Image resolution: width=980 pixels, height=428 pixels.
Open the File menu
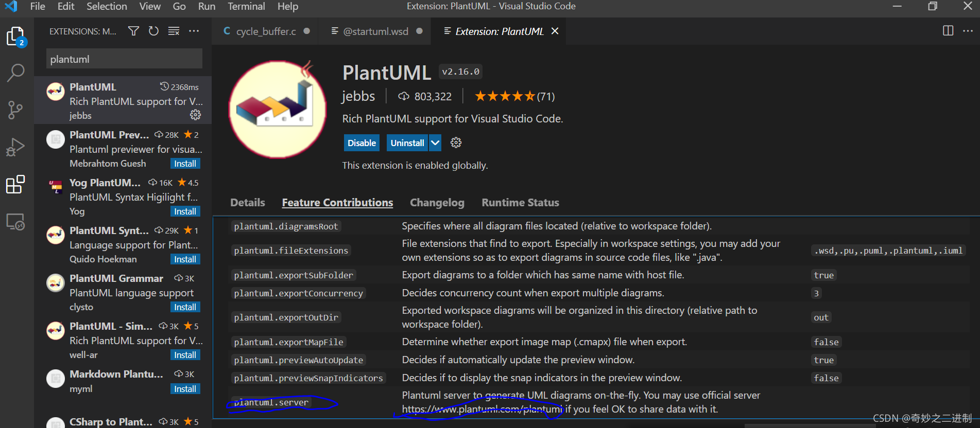pos(38,6)
